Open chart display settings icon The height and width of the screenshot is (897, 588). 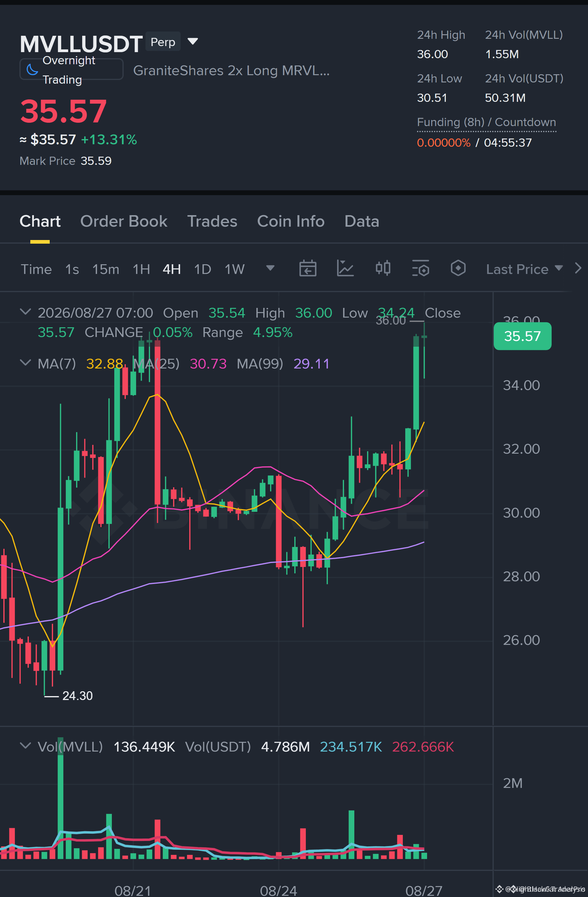[x=421, y=269]
